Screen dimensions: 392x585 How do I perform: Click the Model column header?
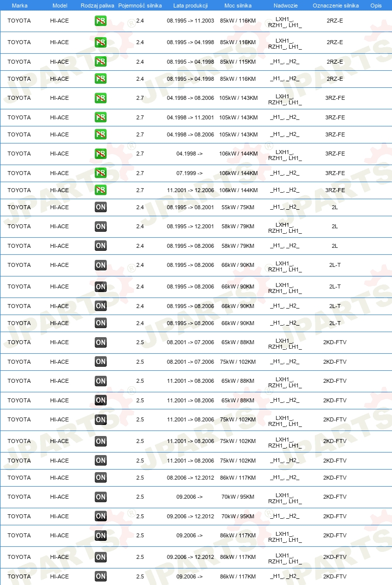pos(60,6)
